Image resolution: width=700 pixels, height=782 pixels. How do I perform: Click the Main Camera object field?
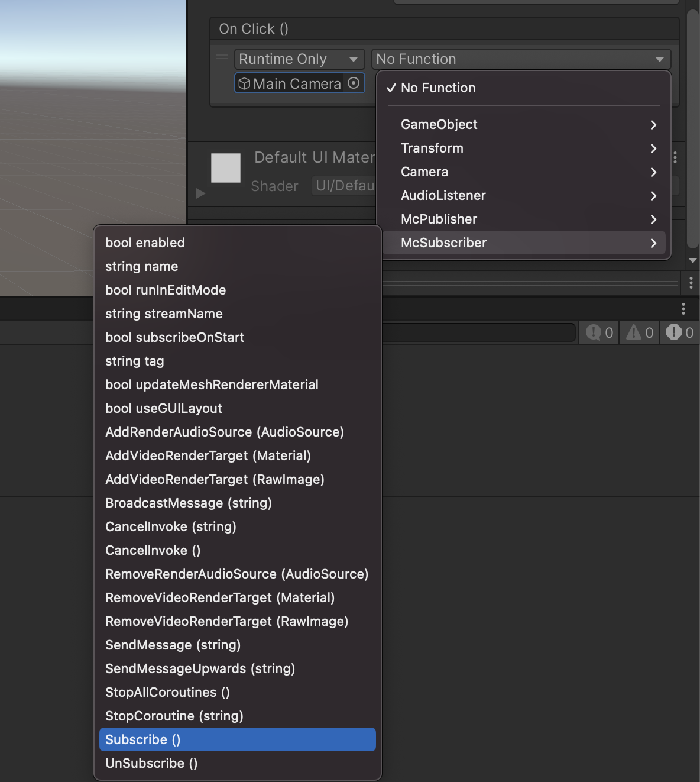pyautogui.click(x=300, y=83)
